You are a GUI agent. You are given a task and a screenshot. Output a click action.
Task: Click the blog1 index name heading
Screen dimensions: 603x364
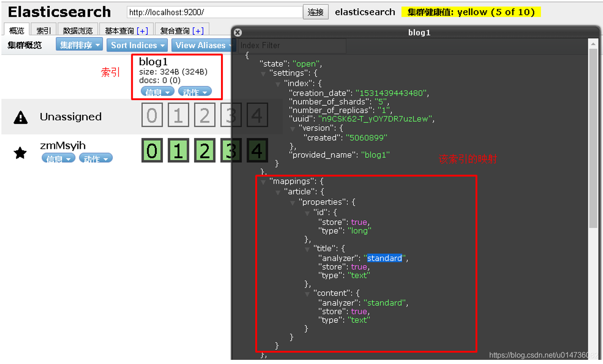click(x=153, y=62)
